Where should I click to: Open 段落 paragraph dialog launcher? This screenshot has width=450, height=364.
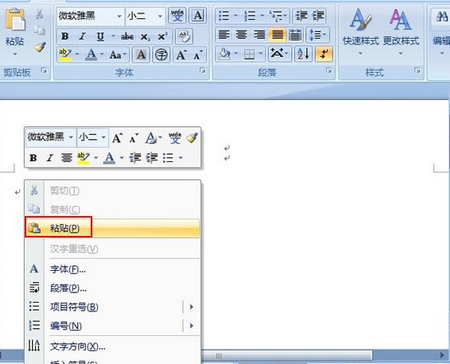pyautogui.click(x=329, y=70)
